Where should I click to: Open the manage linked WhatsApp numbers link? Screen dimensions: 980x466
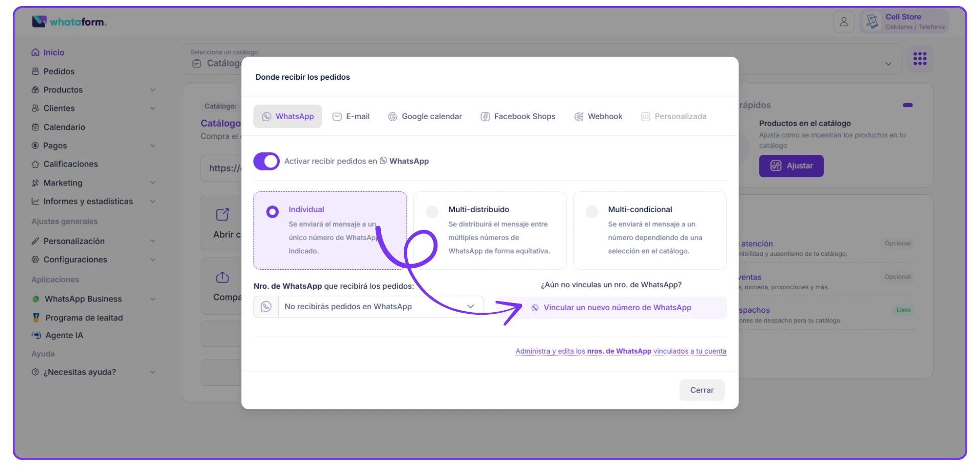(621, 351)
